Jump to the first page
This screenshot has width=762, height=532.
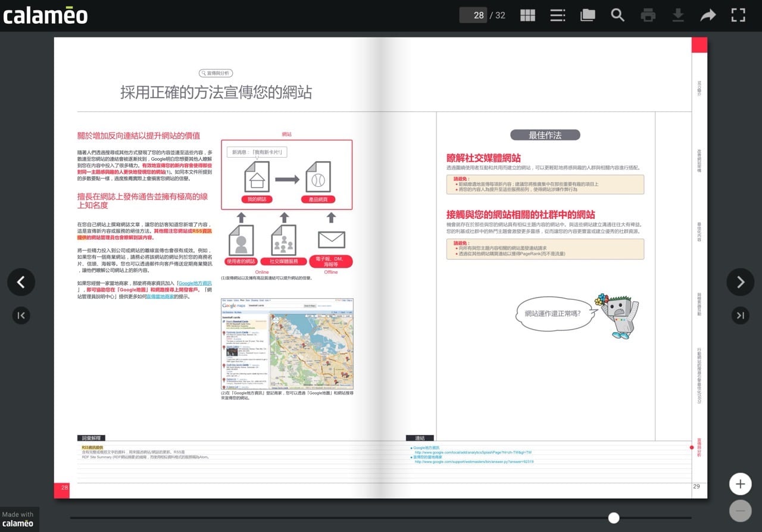(x=21, y=315)
